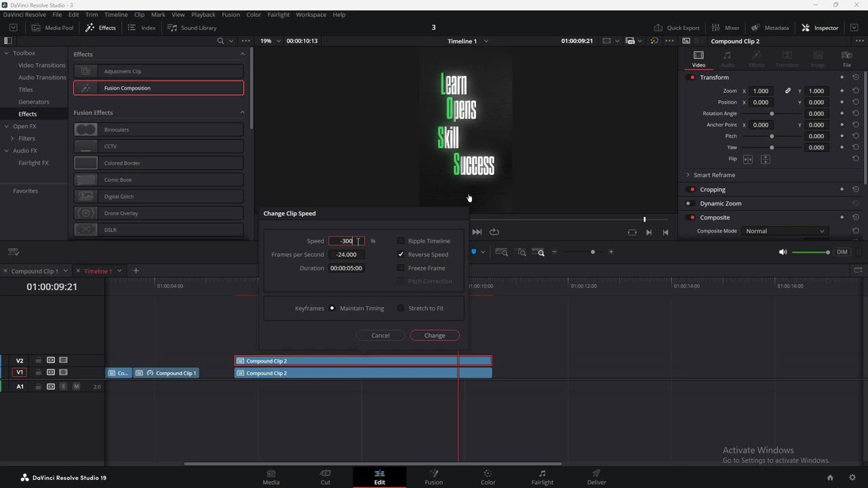Click the Duration timecode field

[x=347, y=268]
